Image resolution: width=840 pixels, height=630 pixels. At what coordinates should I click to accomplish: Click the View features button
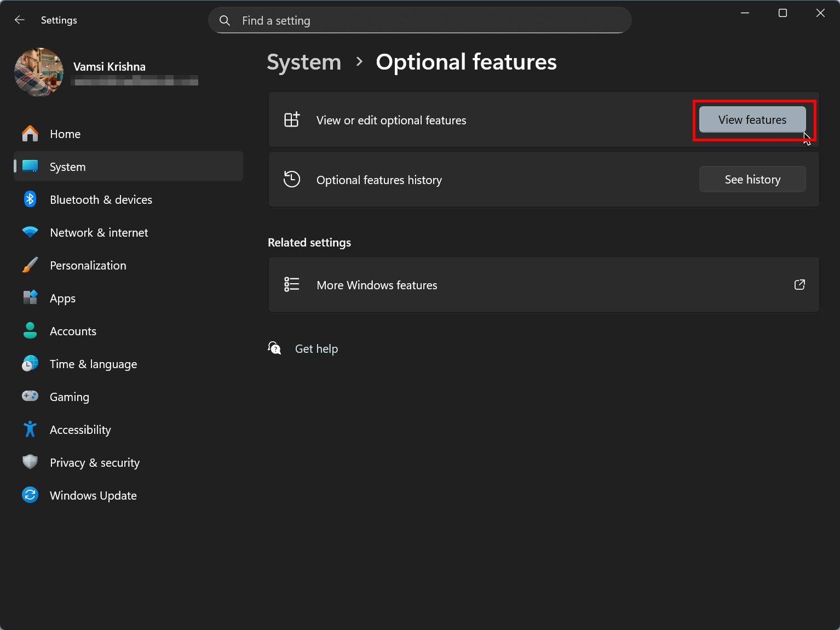(752, 119)
